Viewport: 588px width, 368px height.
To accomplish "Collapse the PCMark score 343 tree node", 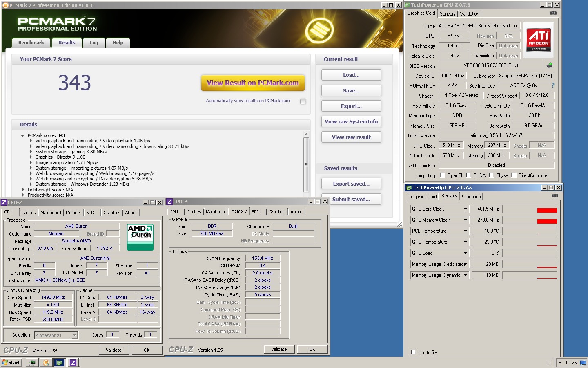I will 22,135.
